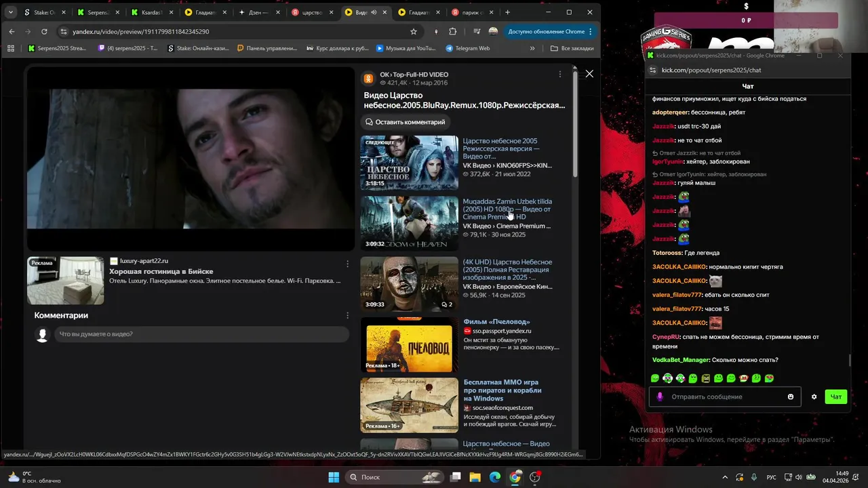Reload the Yandex video page

[45, 31]
